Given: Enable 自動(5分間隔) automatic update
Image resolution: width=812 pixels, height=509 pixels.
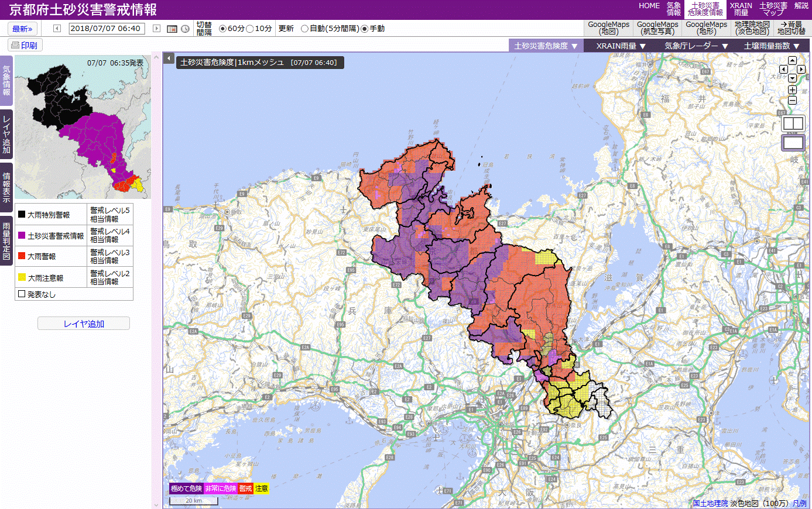Looking at the screenshot, I should pos(304,29).
